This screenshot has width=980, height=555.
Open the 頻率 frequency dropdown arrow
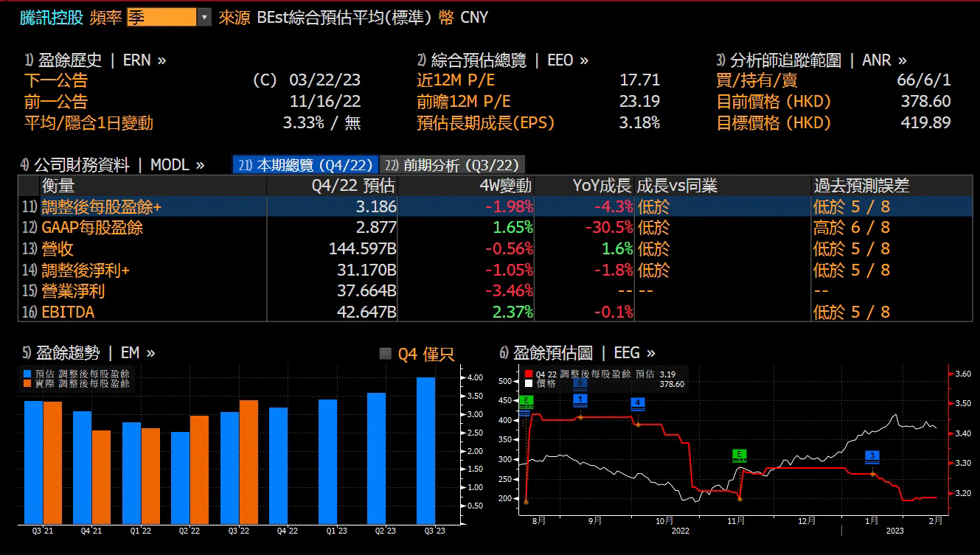(x=204, y=18)
